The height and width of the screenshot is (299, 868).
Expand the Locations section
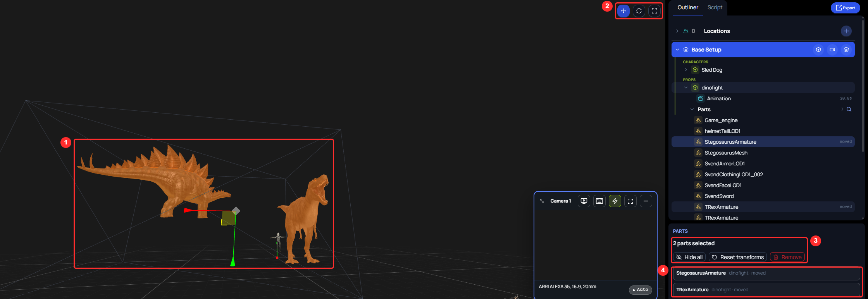(x=677, y=31)
